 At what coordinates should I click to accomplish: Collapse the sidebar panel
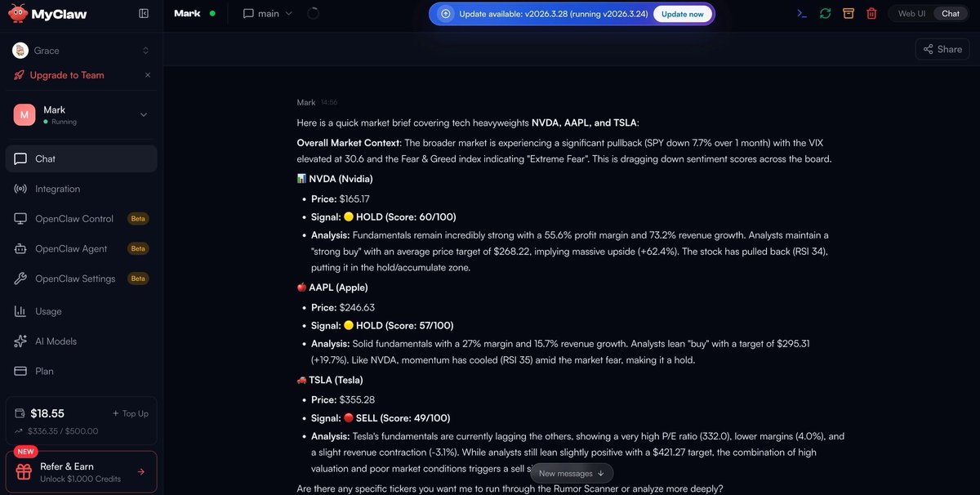(x=144, y=14)
